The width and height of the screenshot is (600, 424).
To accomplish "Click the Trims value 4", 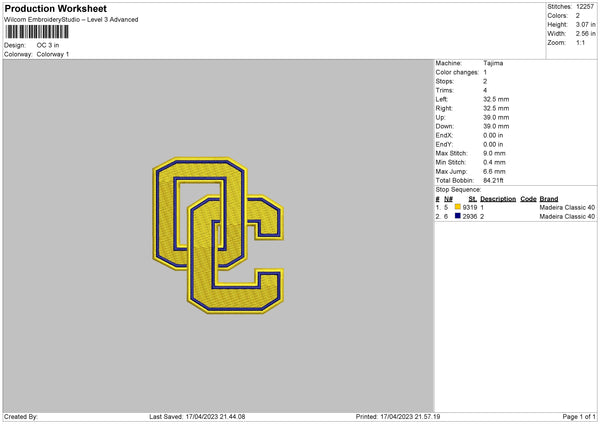I will coord(485,90).
